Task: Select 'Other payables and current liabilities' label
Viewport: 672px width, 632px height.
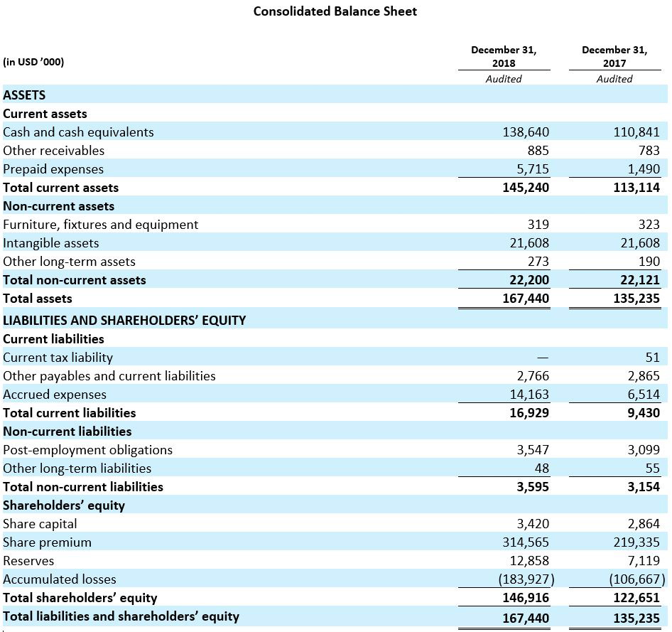Action: [109, 376]
